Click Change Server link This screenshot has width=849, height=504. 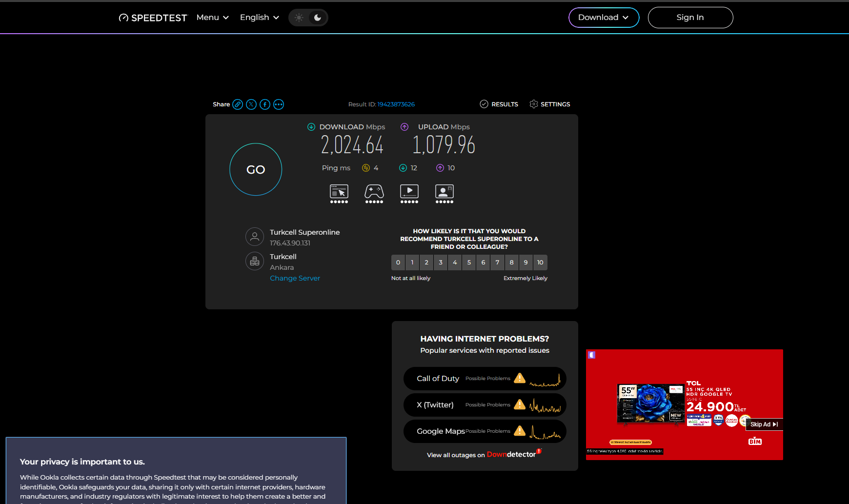[295, 278]
